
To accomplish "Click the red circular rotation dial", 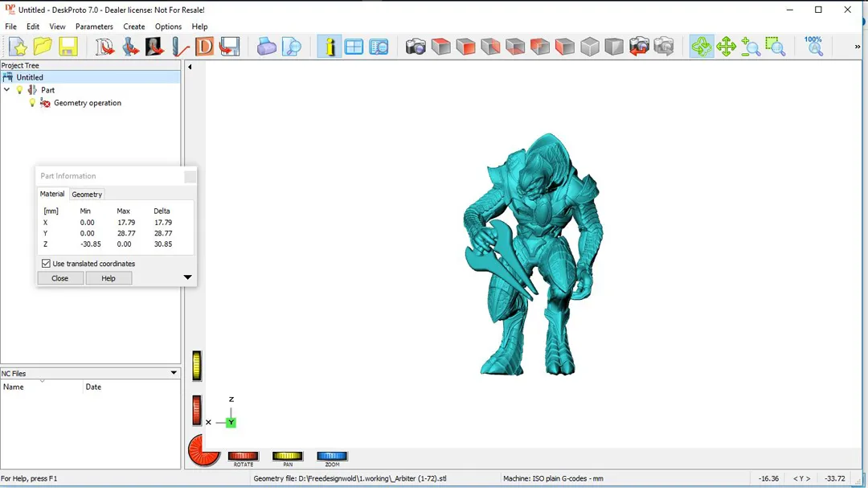I will coord(203,449).
